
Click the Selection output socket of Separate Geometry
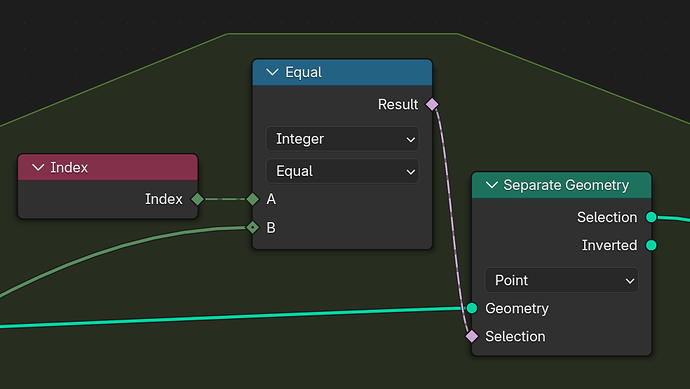651,217
